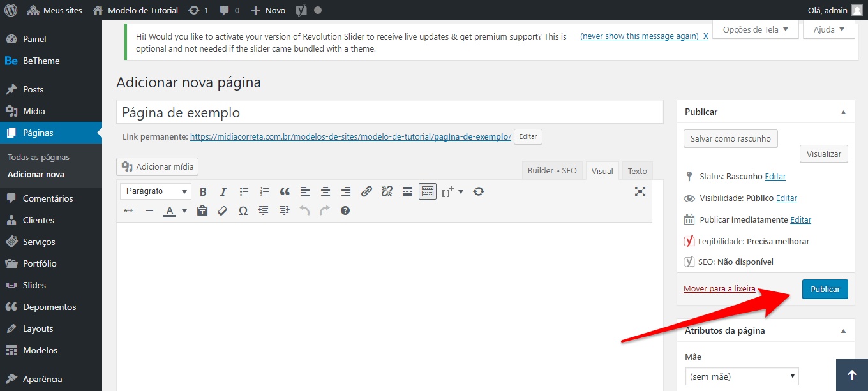The height and width of the screenshot is (391, 868).
Task: Insert special character (omega) symbol
Action: point(243,210)
